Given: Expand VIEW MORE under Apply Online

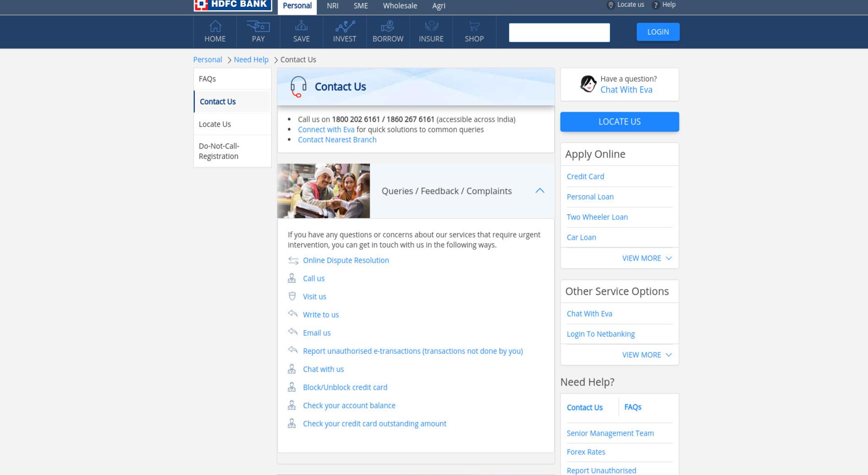Looking at the screenshot, I should [x=647, y=258].
